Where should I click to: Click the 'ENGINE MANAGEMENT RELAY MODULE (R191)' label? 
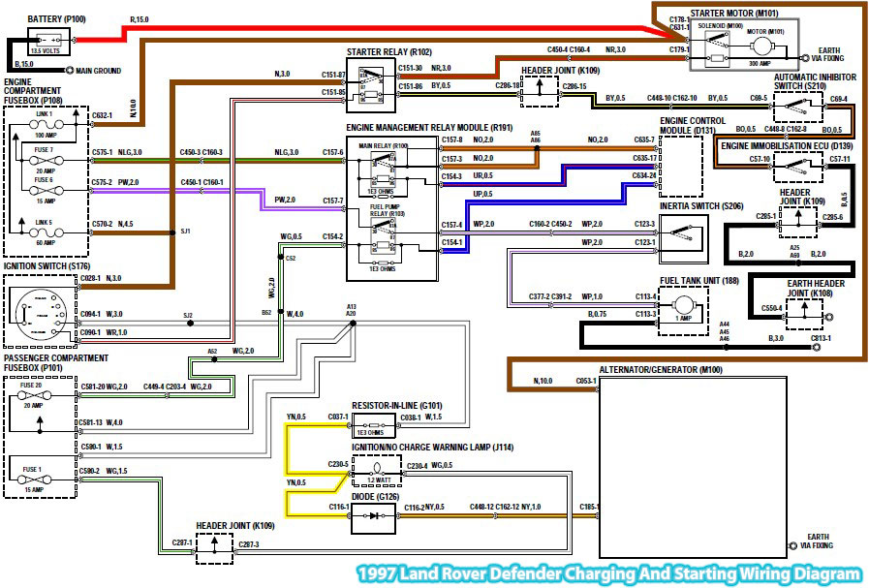pyautogui.click(x=429, y=128)
